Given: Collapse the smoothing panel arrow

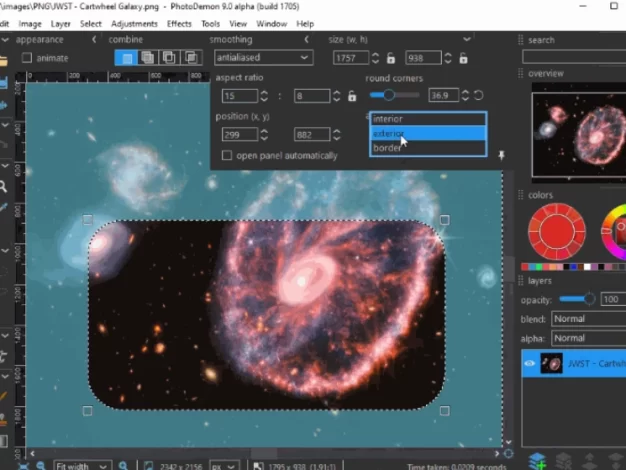Looking at the screenshot, I should (306, 39).
